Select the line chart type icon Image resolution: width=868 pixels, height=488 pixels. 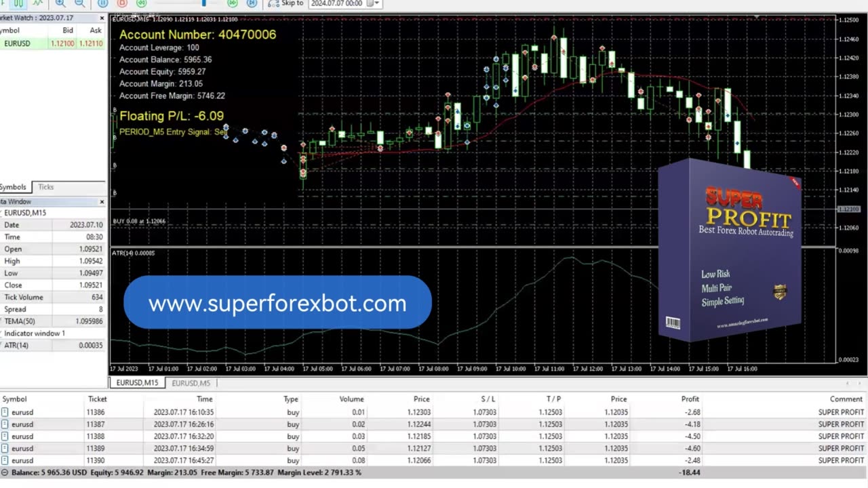(37, 3)
